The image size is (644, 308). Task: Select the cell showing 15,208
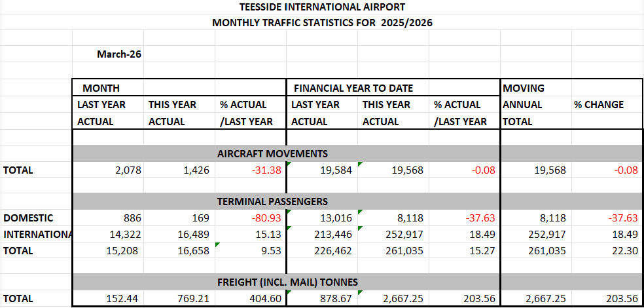(x=108, y=250)
